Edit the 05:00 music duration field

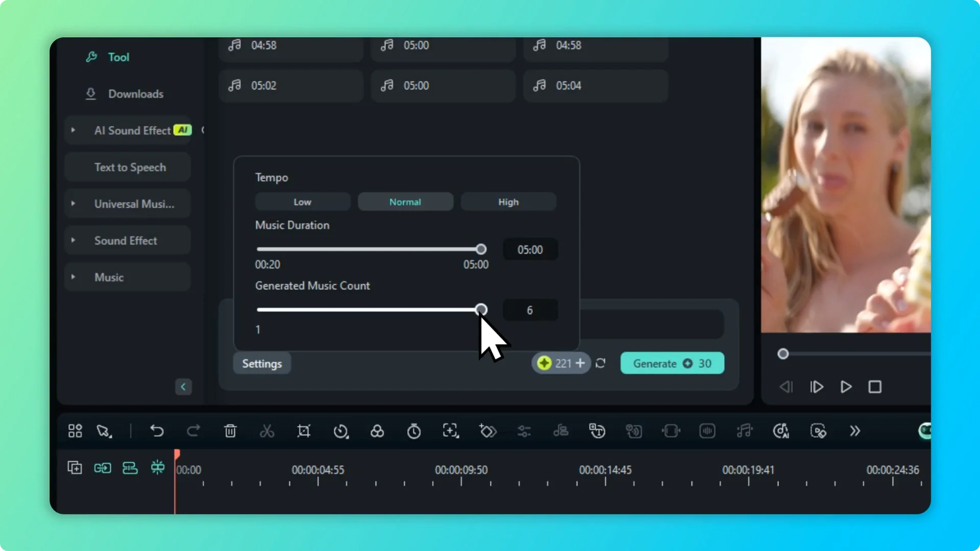coord(530,250)
